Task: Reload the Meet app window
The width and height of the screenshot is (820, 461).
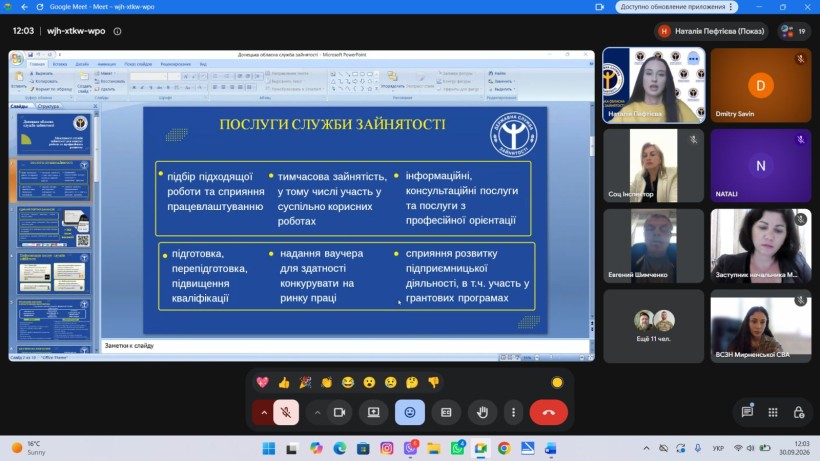Action: point(40,7)
